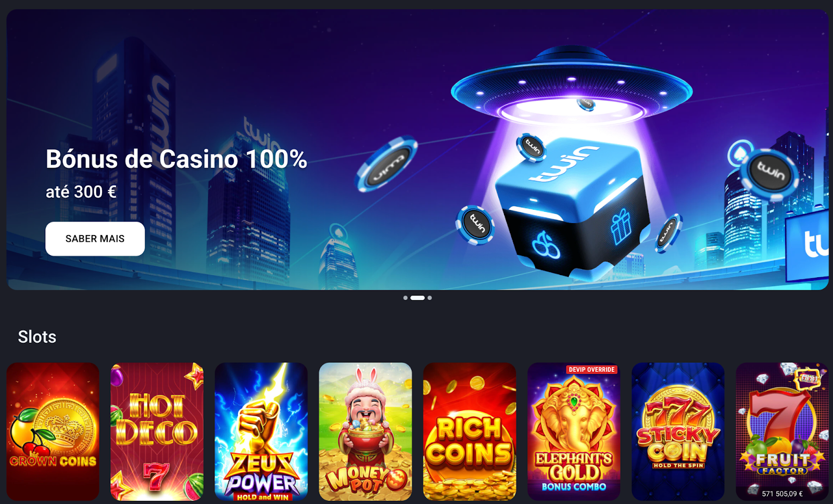This screenshot has height=504, width=833.
Task: Go to the first banner slide dot
Action: point(406,298)
